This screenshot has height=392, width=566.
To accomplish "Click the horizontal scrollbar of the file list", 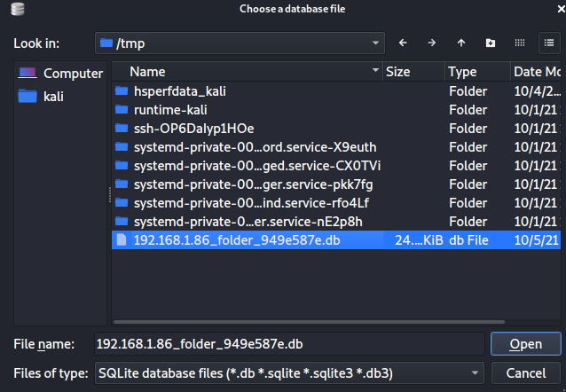I will [x=309, y=322].
